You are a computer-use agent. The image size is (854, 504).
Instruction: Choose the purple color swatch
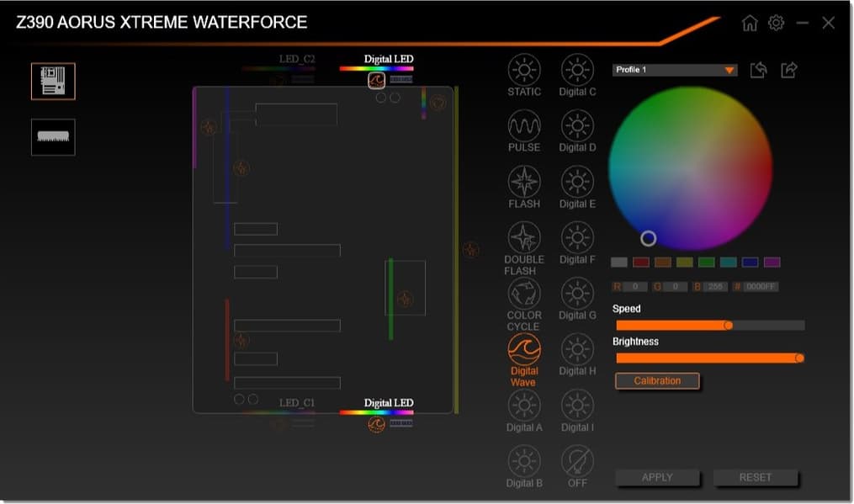click(772, 262)
